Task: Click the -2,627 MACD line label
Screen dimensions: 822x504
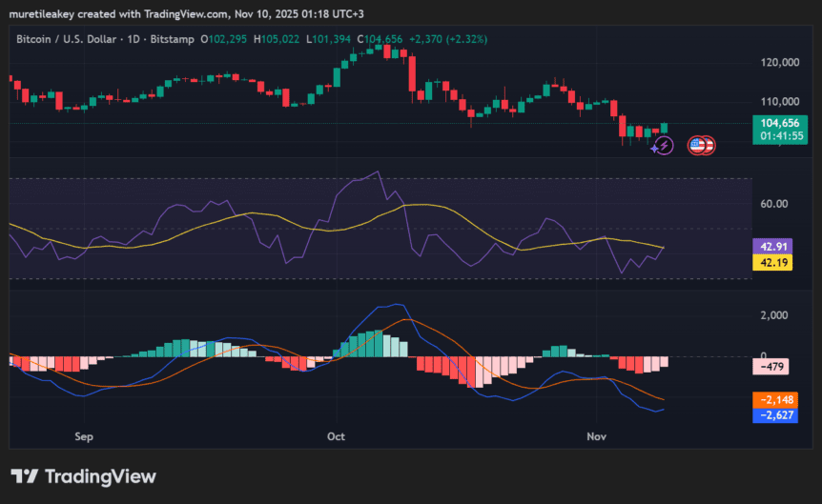Action: 775,415
